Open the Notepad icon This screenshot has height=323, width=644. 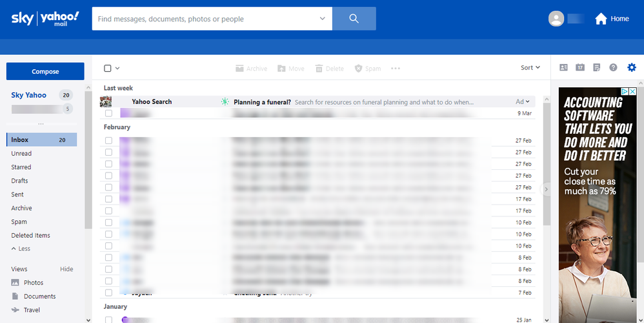point(597,68)
